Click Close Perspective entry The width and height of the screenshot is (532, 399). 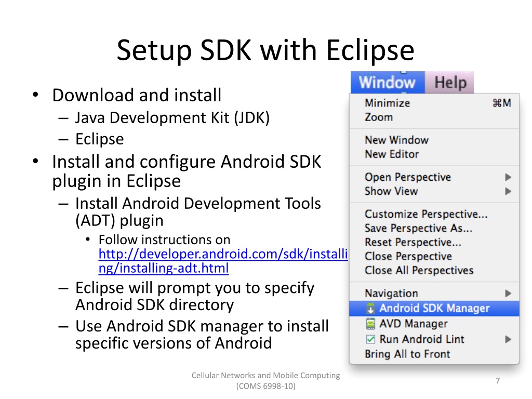click(x=434, y=256)
